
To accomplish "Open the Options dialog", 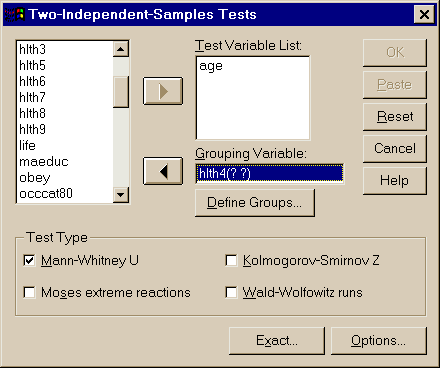I will 379,340.
